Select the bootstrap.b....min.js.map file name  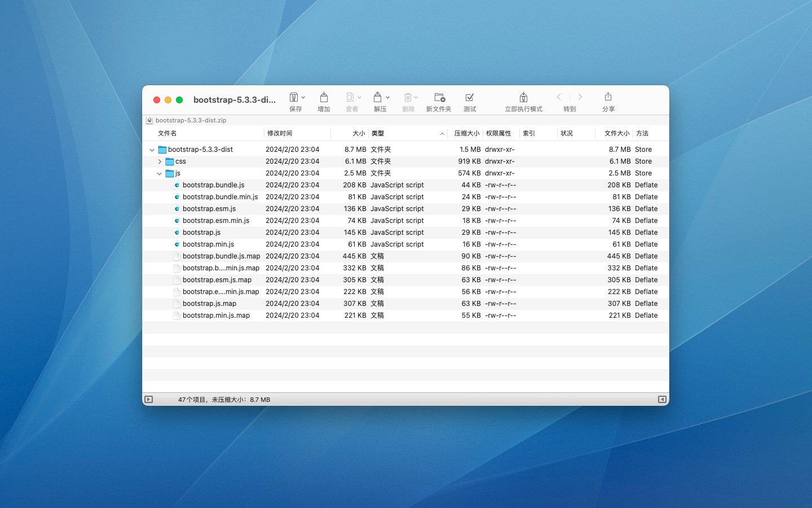click(221, 268)
